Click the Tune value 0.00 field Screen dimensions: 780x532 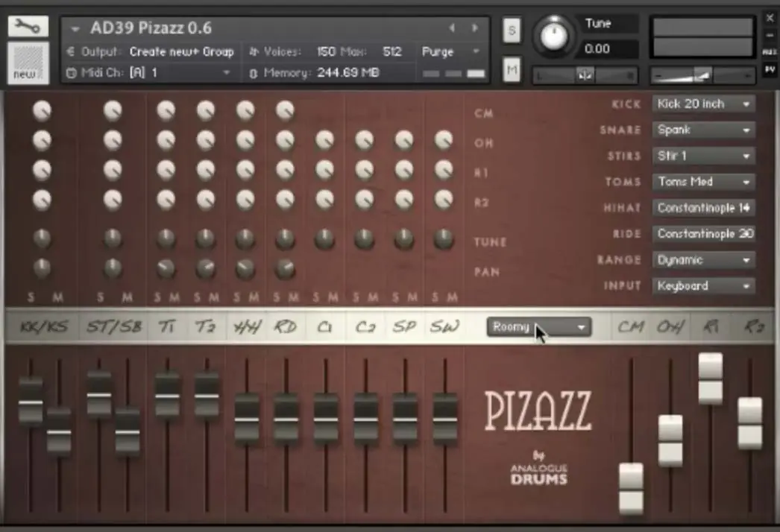(611, 48)
